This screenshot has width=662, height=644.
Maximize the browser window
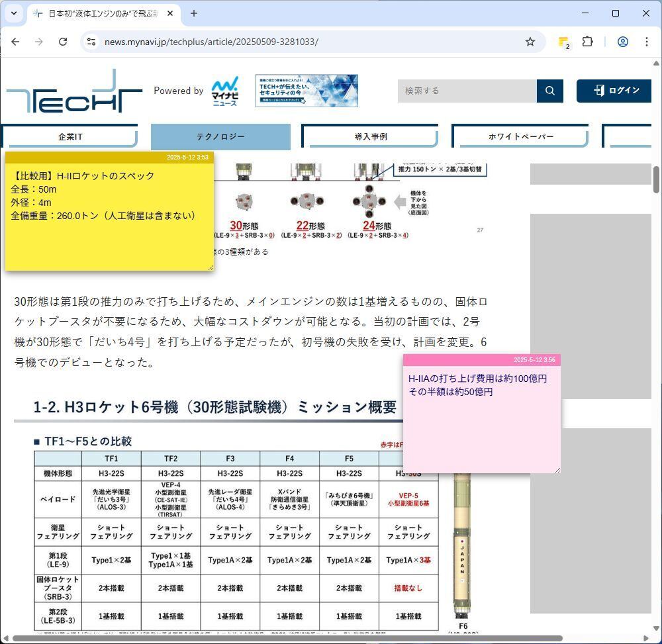pyautogui.click(x=616, y=13)
